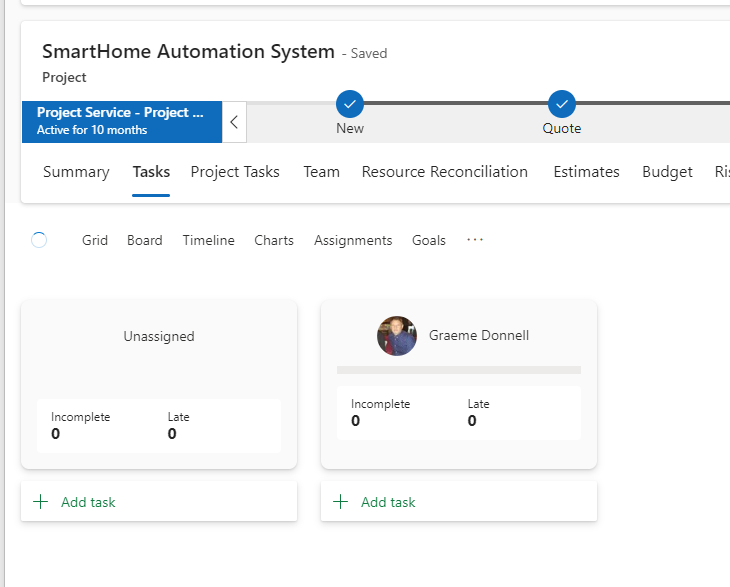Click plus icon under Graeme Donnell's bucket
Screen dimensions: 730x587
(341, 502)
